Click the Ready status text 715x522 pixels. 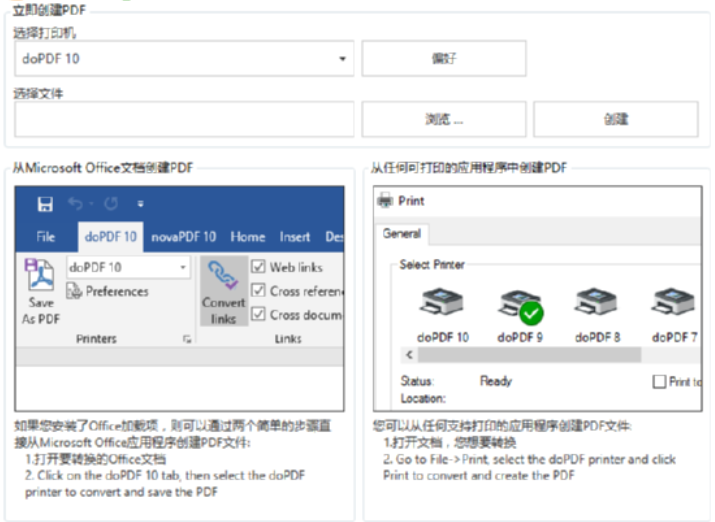pos(496,381)
